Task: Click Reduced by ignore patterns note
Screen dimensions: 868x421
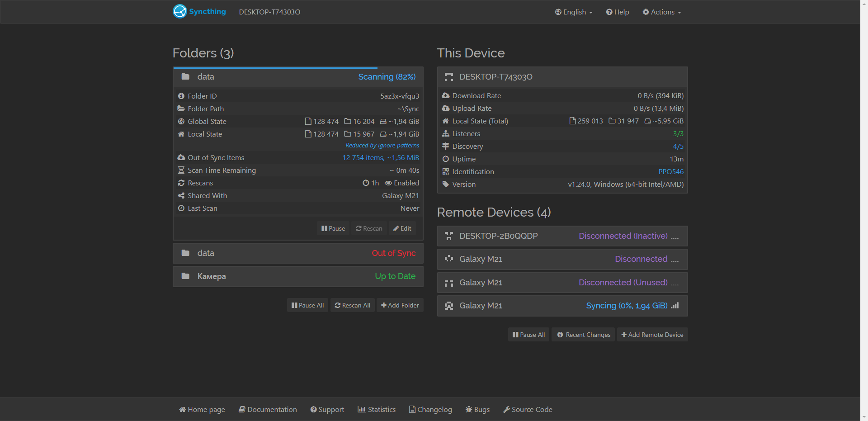Action: pos(382,146)
